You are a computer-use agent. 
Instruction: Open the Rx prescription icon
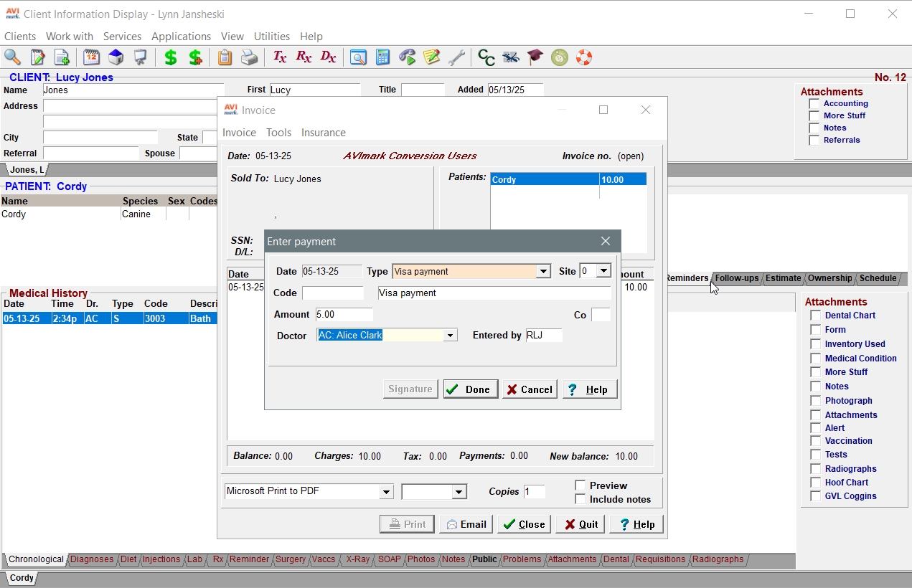coord(304,57)
